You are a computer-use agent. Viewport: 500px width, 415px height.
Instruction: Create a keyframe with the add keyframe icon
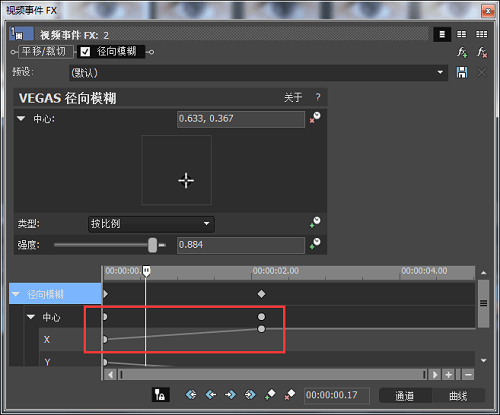270,394
